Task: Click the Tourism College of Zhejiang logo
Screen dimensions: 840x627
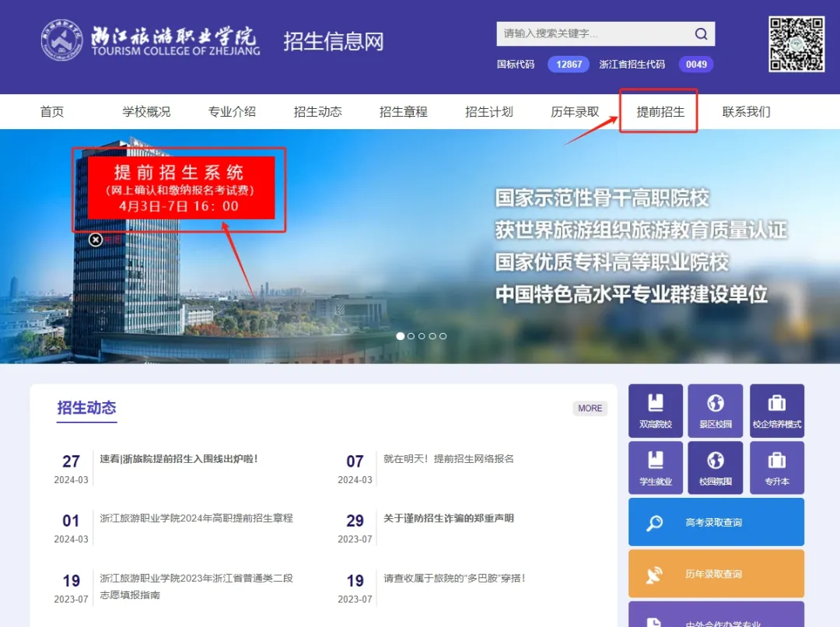Action: [149, 40]
